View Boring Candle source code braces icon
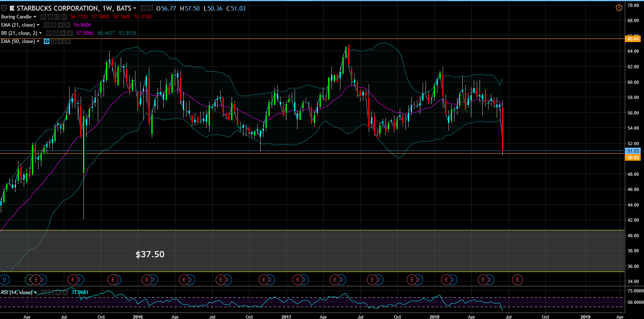 pyautogui.click(x=57, y=17)
